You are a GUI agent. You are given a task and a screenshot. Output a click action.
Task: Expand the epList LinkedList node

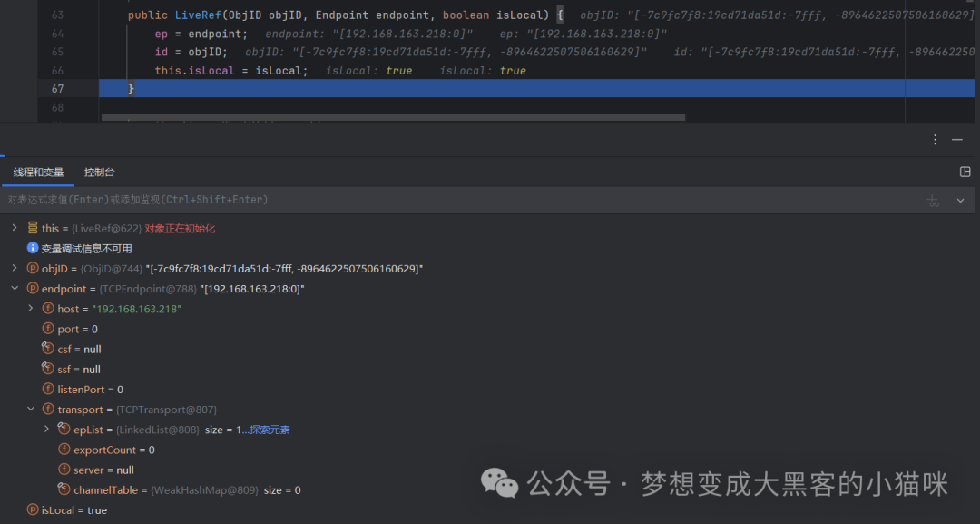pyautogui.click(x=47, y=429)
